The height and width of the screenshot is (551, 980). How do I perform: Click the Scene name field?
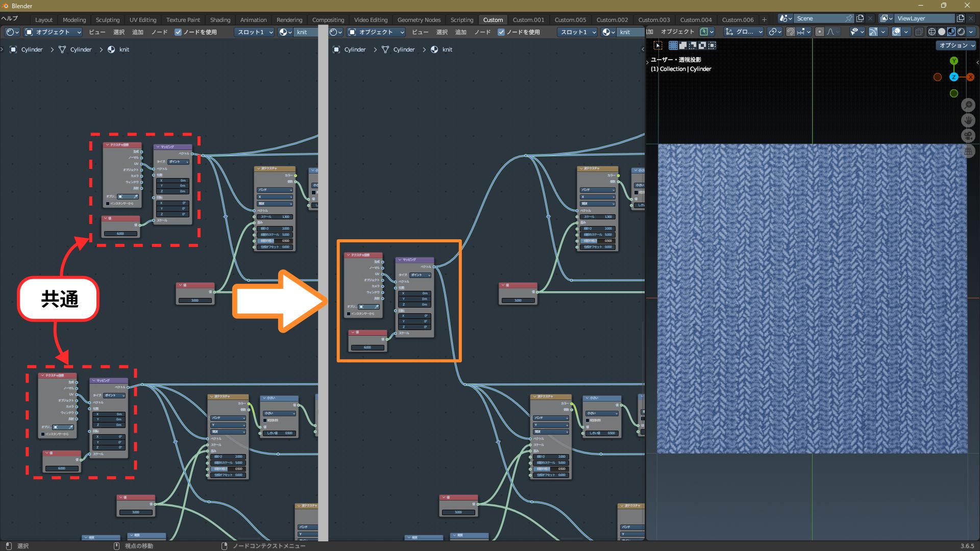(818, 18)
